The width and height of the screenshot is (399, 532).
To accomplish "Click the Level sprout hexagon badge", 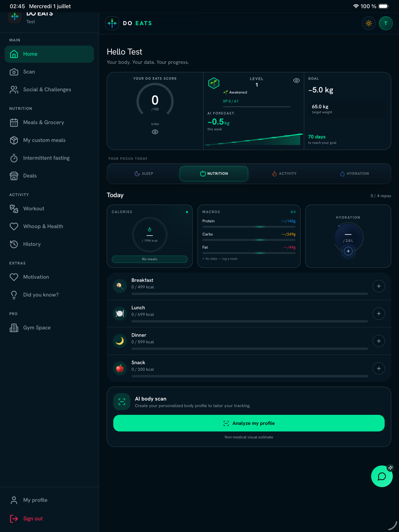I will point(214,83).
